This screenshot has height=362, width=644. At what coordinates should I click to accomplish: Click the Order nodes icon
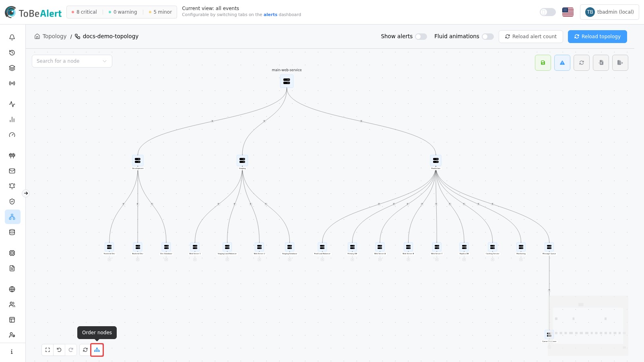point(97,350)
